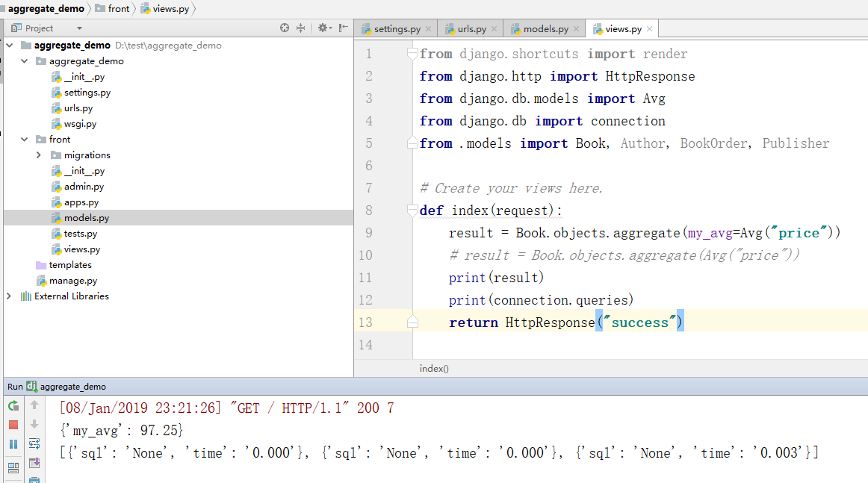Click the Run tool window label
Screen dimensions: 868x483
(15, 386)
